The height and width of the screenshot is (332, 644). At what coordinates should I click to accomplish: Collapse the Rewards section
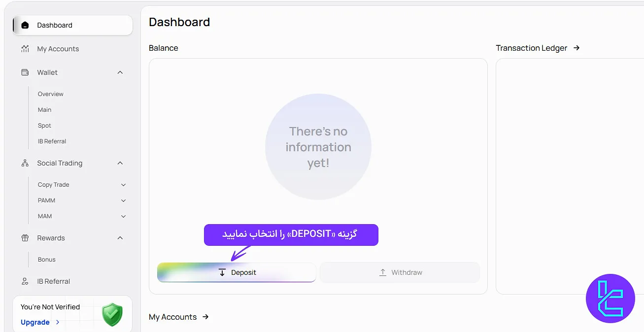[120, 238]
